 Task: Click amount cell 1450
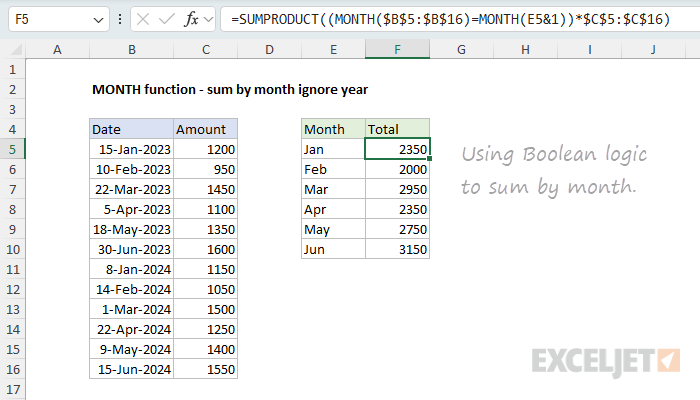click(205, 189)
